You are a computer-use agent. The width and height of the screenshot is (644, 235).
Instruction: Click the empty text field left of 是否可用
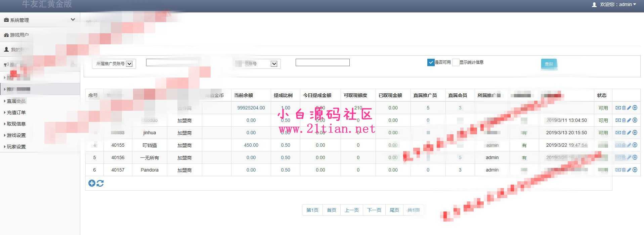(x=323, y=62)
